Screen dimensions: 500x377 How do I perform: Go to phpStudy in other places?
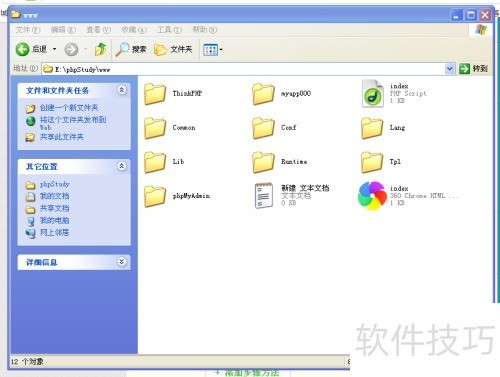coord(55,184)
